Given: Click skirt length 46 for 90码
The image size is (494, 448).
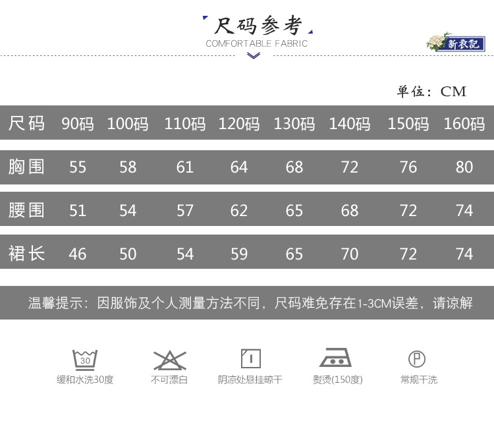Looking at the screenshot, I should point(78,254).
